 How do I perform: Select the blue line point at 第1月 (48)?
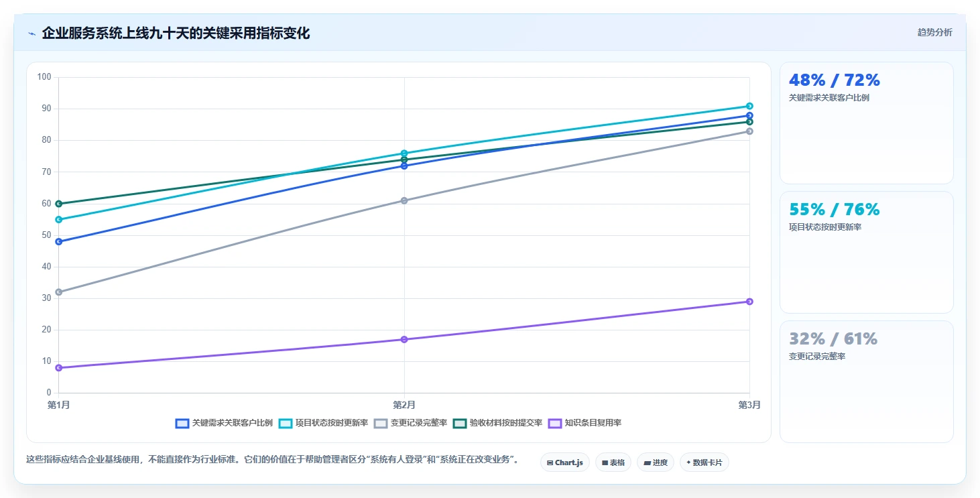pos(59,241)
